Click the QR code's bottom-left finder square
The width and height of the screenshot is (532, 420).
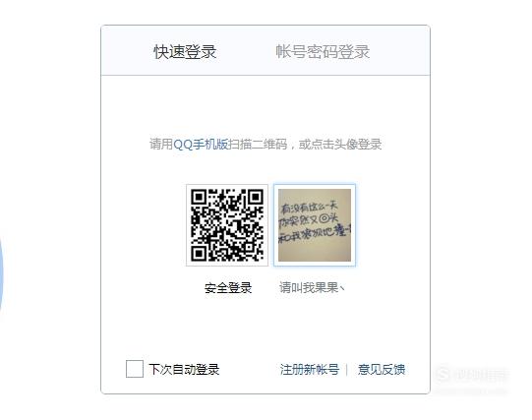(199, 254)
